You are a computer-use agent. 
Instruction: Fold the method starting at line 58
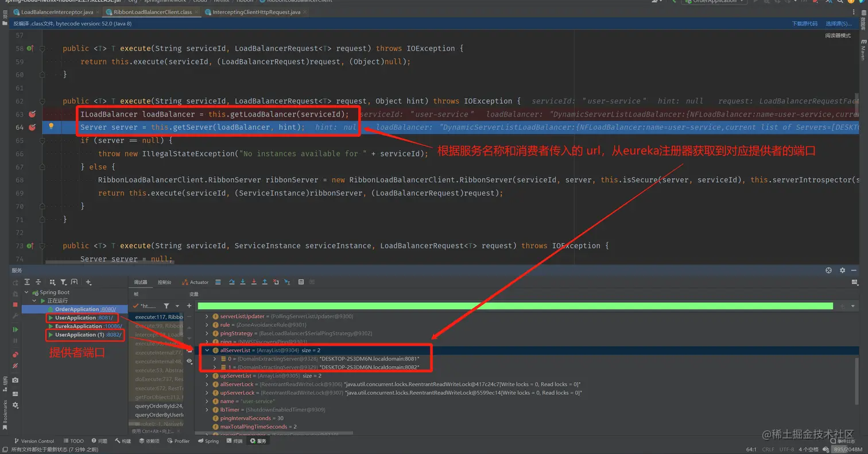[42, 49]
